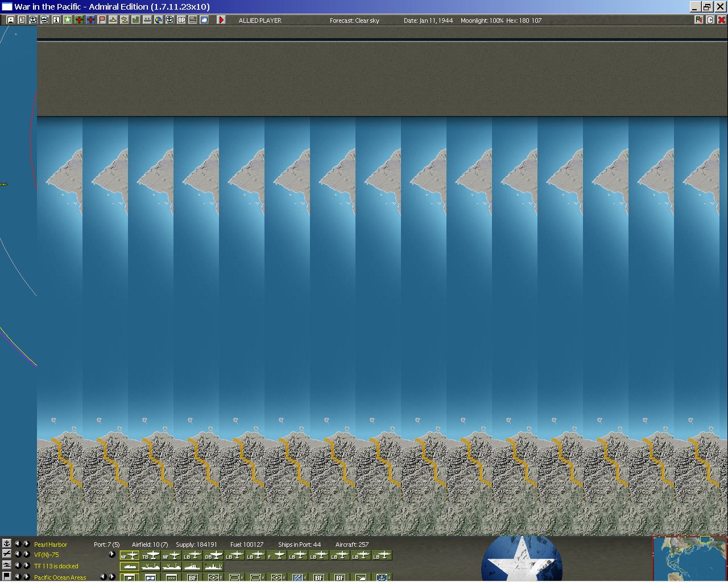Click the flag icon beside Pacific Ocean Areas
The height and width of the screenshot is (582, 728).
click(6, 576)
